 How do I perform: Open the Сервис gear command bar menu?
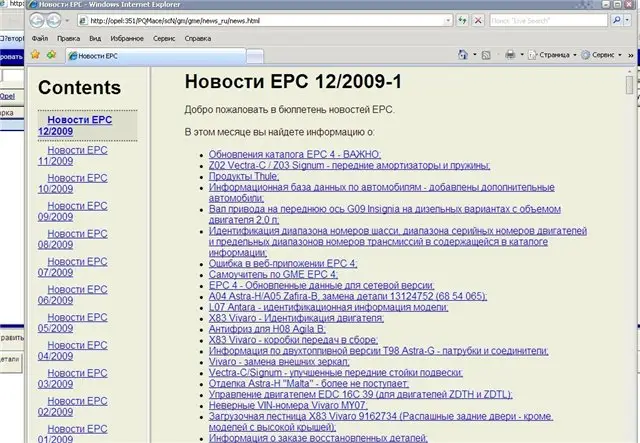[x=601, y=55]
